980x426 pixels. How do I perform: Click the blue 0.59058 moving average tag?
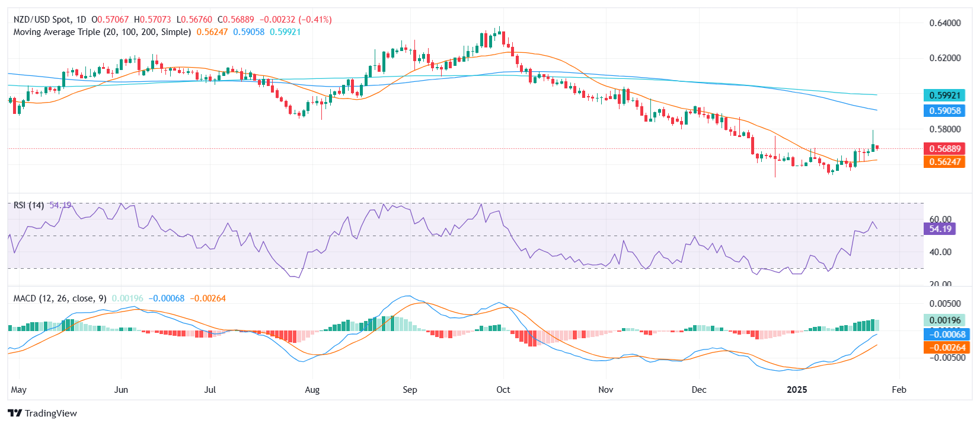coord(944,111)
